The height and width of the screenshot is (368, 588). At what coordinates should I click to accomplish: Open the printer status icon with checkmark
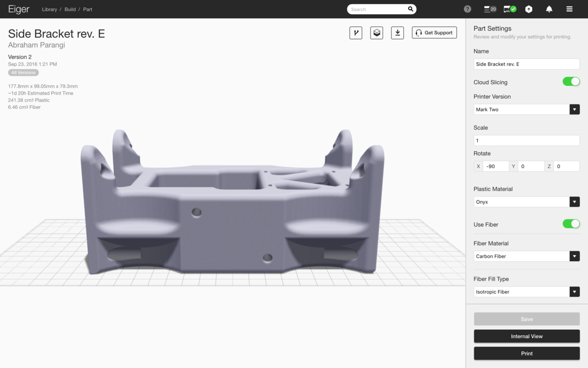click(509, 9)
